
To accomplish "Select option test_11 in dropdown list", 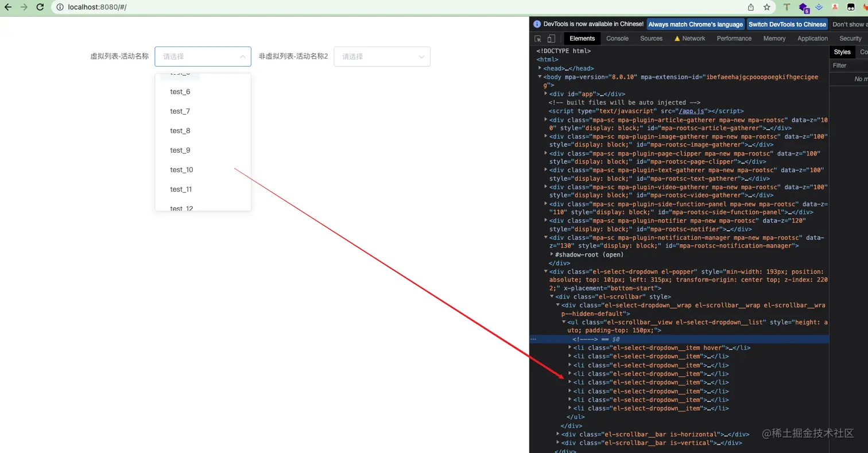I will click(x=203, y=189).
